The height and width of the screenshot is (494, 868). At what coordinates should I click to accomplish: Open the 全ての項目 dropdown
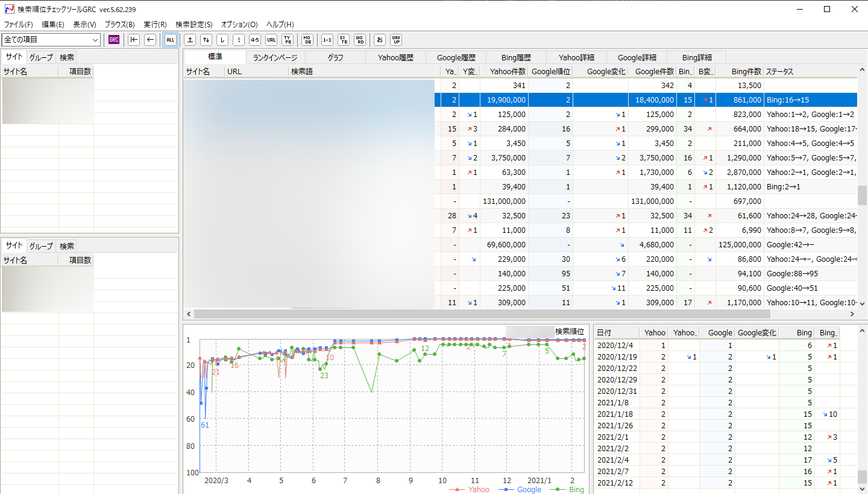tap(51, 40)
